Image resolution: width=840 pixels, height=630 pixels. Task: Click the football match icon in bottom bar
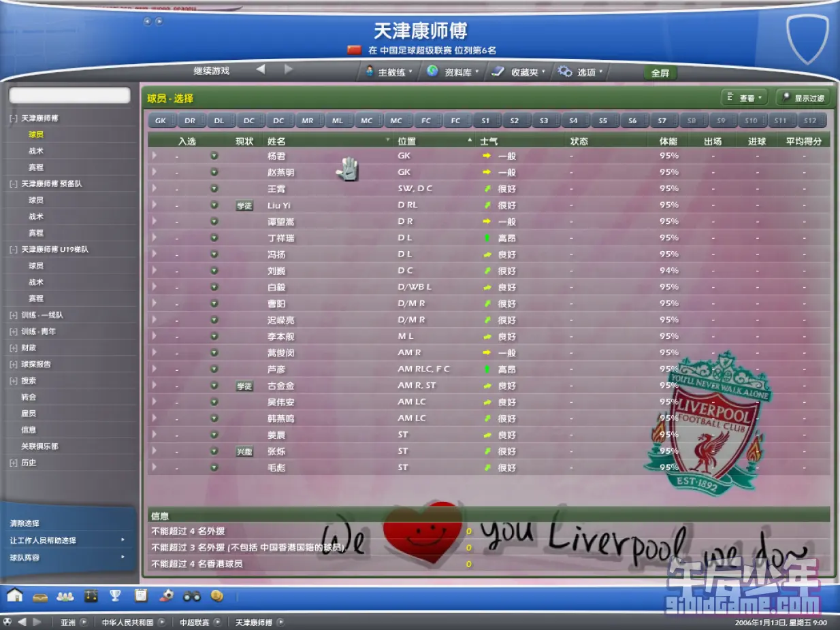[166, 595]
